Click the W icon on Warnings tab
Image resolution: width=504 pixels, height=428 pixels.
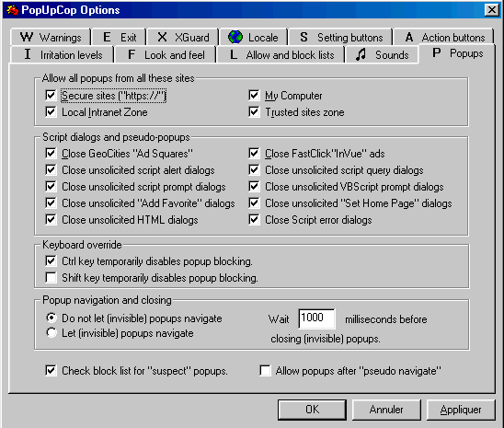[x=27, y=37]
